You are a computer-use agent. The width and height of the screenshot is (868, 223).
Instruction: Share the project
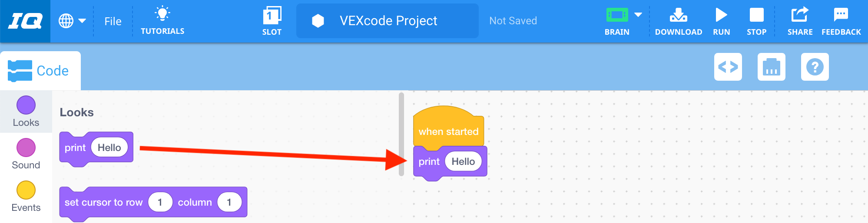799,16
